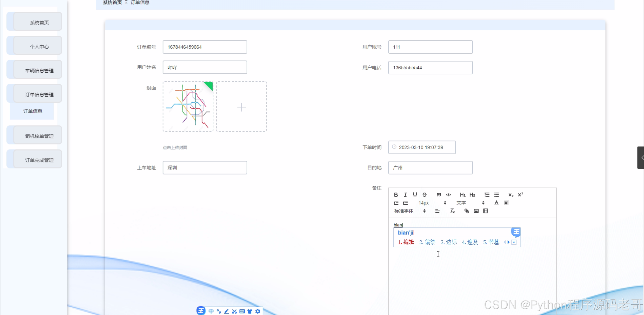The height and width of the screenshot is (315, 644).
Task: Click the empty cover upload box
Action: [x=241, y=107]
